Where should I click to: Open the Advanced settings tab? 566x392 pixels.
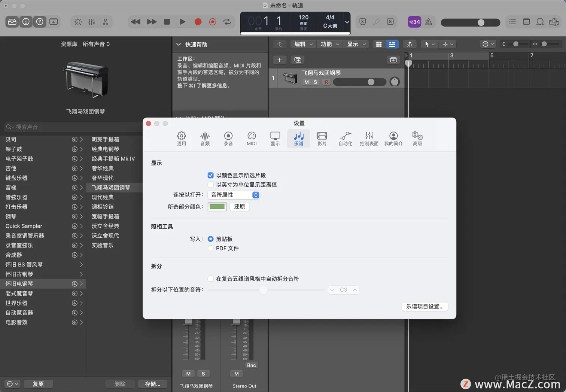pos(417,139)
